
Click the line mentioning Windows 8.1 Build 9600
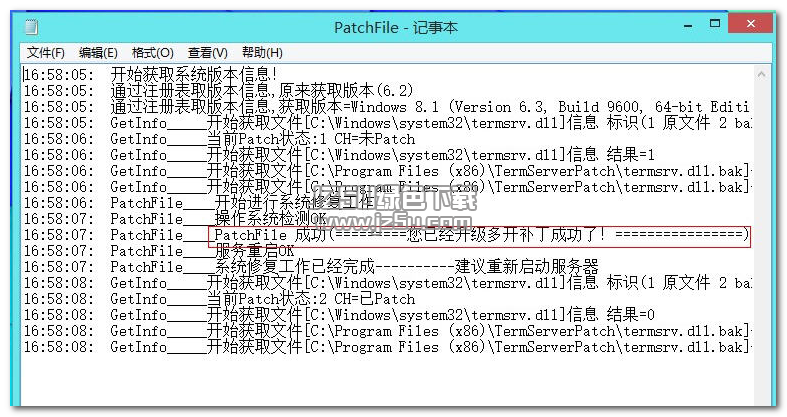(386, 107)
